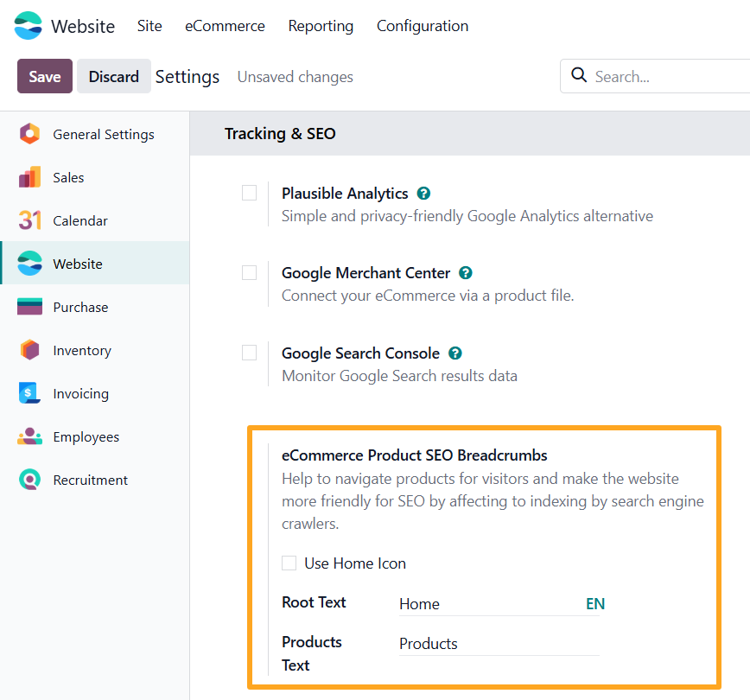Open the Reporting menu
Viewport: 750px width, 700px height.
click(x=321, y=26)
